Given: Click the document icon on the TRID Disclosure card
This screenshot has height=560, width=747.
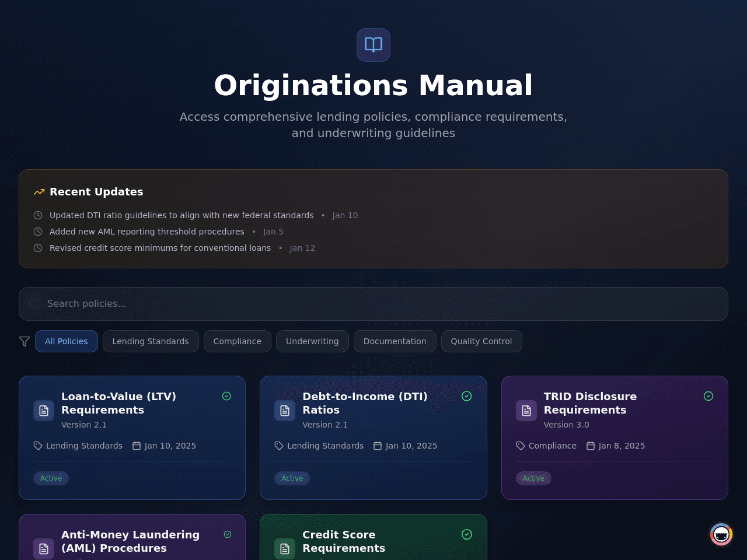Looking at the screenshot, I should [526, 411].
